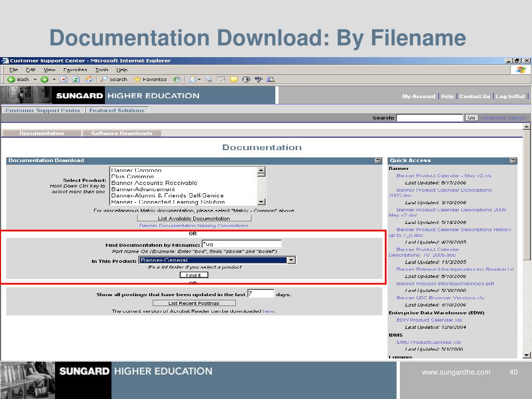
Task: Select Banner-Alumni & Friends Self-Service product
Action: pyautogui.click(x=168, y=196)
